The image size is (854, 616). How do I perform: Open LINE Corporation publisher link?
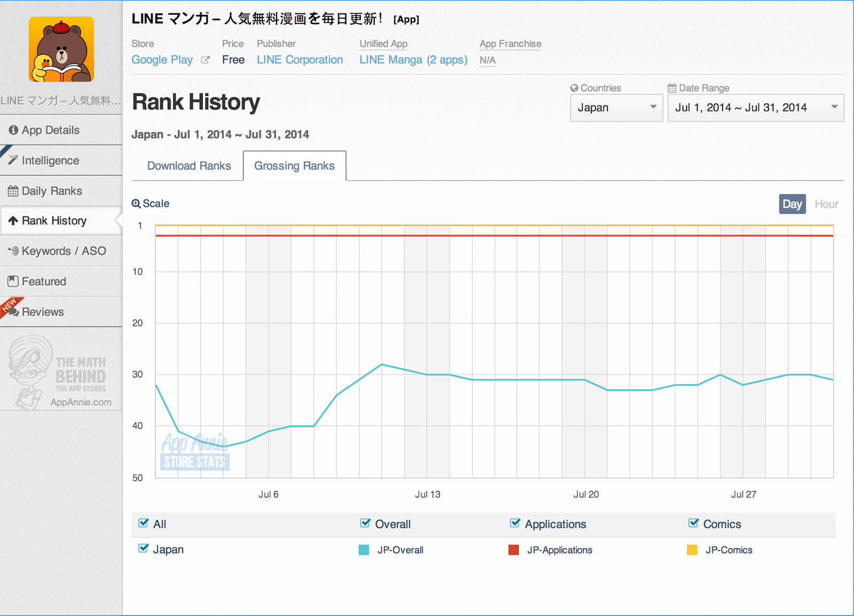click(x=300, y=60)
